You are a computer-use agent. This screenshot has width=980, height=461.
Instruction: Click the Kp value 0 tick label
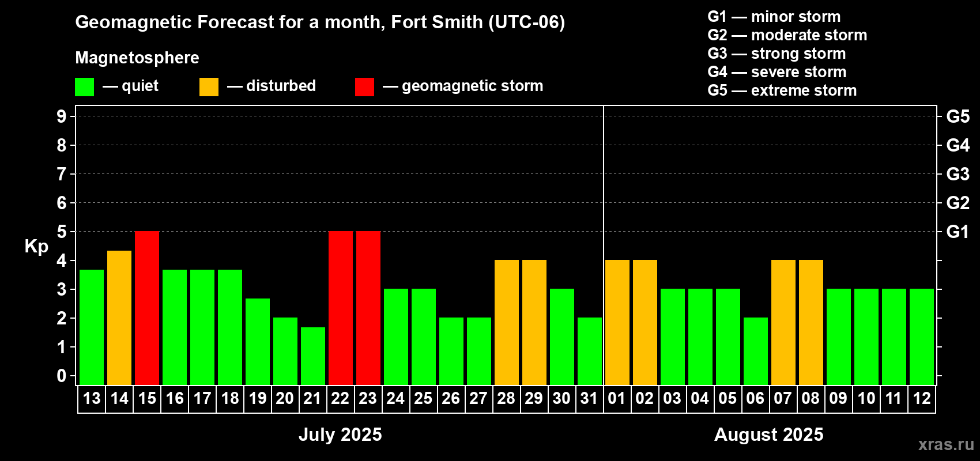click(x=62, y=376)
